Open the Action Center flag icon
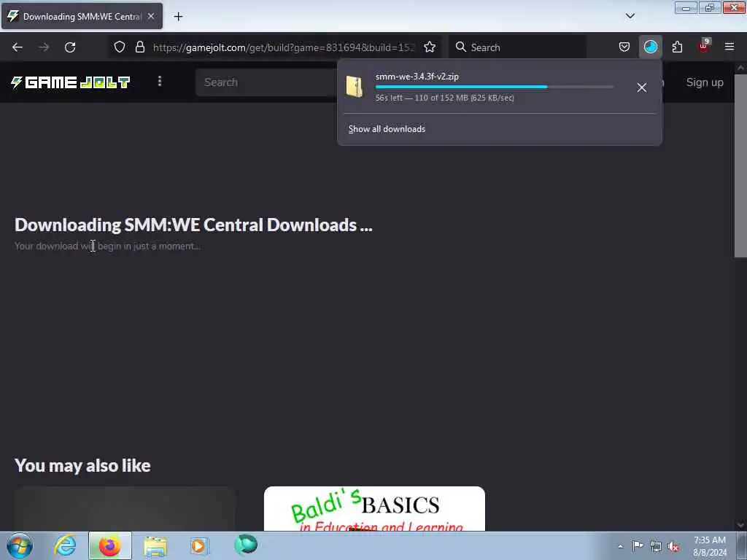Image resolution: width=747 pixels, height=560 pixels. [638, 545]
